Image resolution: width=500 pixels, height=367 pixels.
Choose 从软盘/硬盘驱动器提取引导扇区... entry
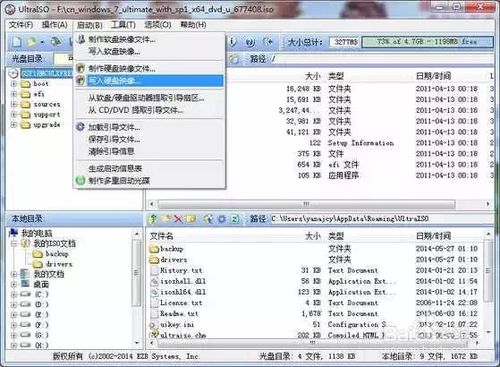coord(149,98)
